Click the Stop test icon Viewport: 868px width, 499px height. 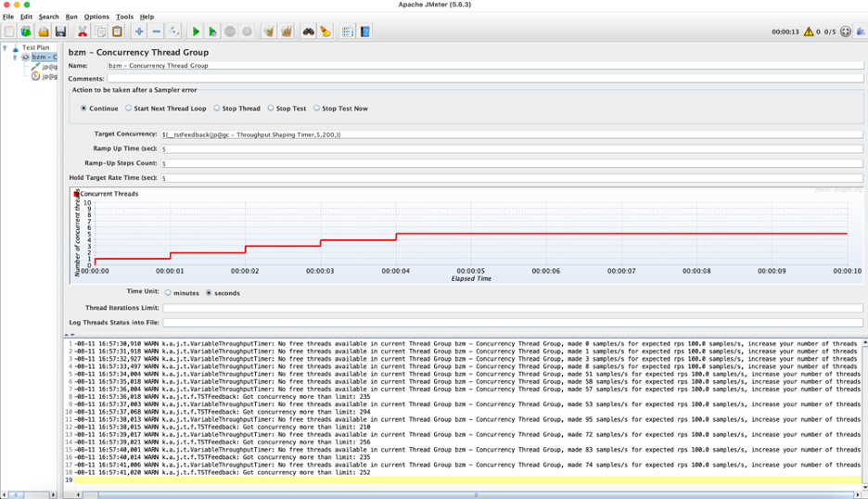pyautogui.click(x=230, y=32)
